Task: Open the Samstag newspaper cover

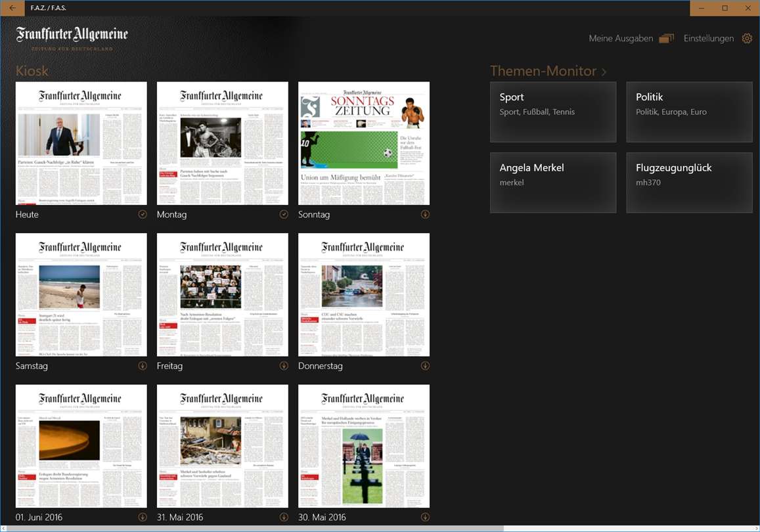Action: 81,295
